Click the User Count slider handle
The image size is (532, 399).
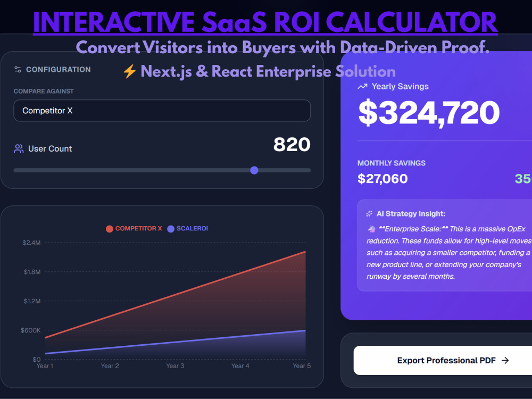[x=254, y=170]
